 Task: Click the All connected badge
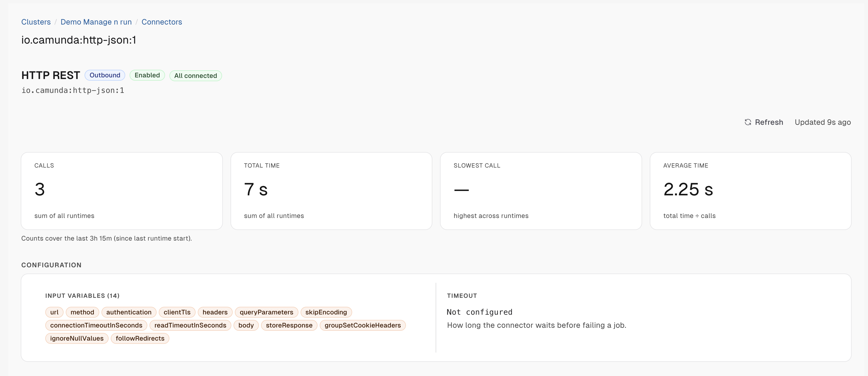195,76
